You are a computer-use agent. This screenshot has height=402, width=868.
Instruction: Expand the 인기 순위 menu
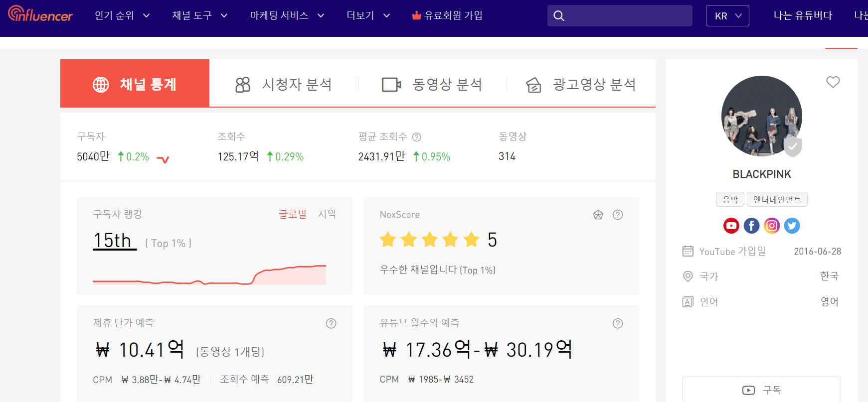tap(122, 15)
